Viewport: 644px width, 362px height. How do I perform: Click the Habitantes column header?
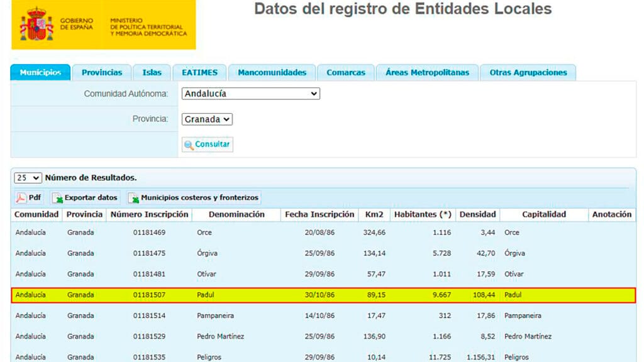423,214
